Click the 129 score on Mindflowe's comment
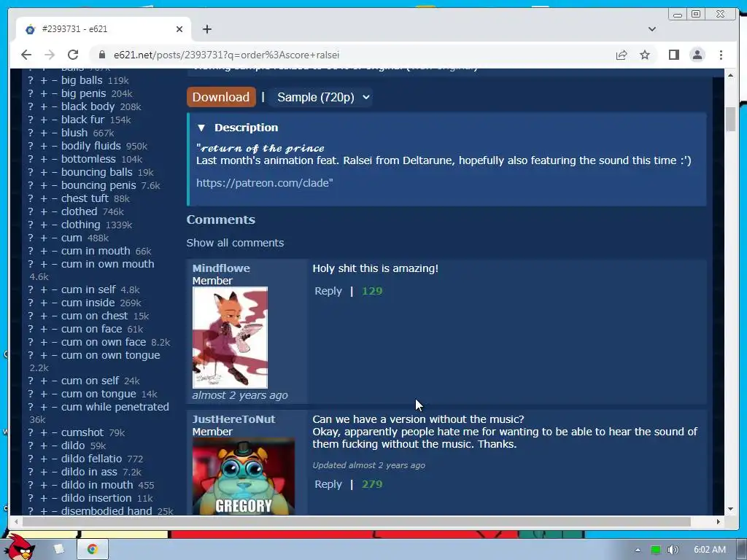 point(372,291)
